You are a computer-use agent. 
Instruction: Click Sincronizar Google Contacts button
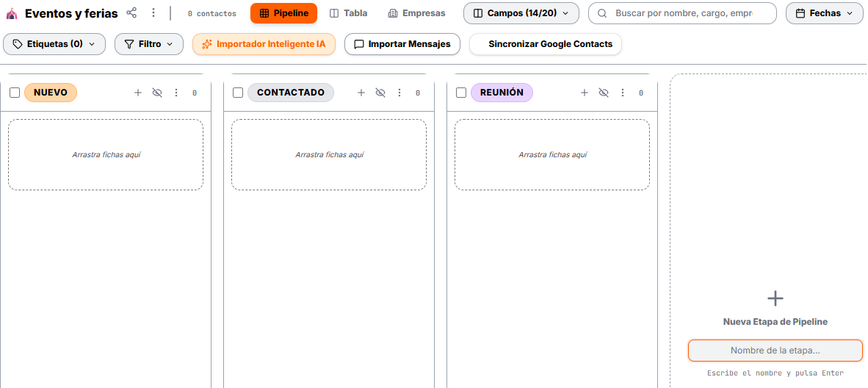(x=546, y=44)
